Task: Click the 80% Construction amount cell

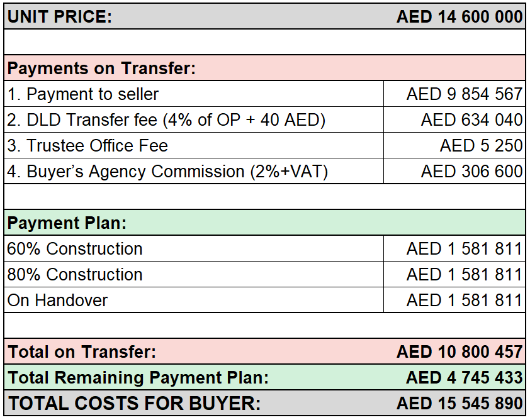Action: click(x=454, y=275)
